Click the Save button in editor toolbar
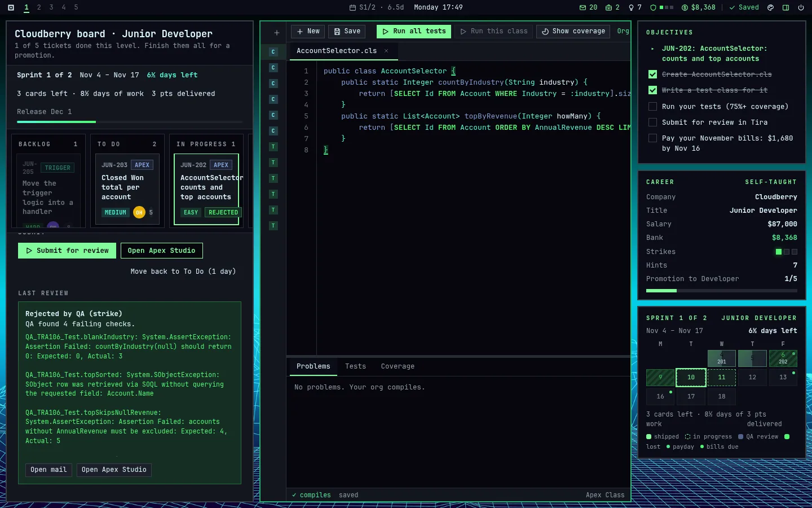The image size is (812, 508). [x=347, y=32]
